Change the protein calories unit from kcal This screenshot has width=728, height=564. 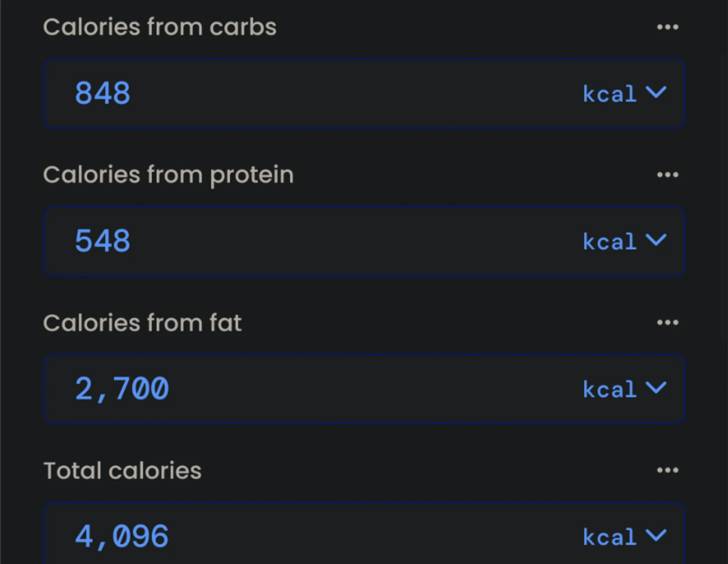(624, 241)
